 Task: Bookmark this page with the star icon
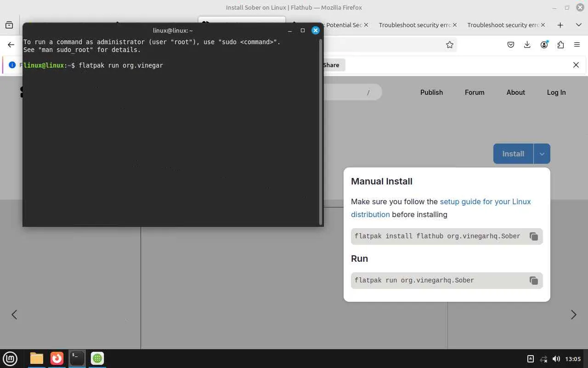(450, 45)
